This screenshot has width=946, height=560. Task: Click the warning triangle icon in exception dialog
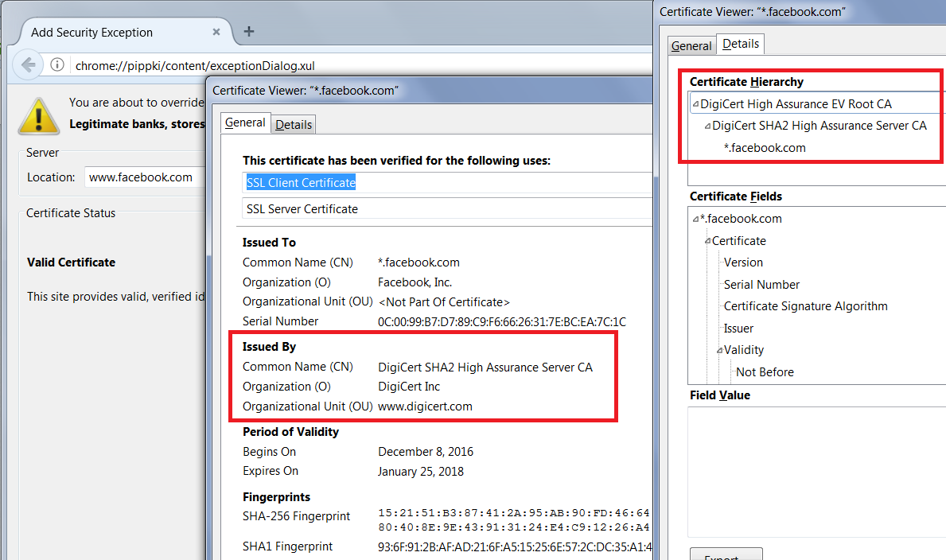click(x=39, y=116)
